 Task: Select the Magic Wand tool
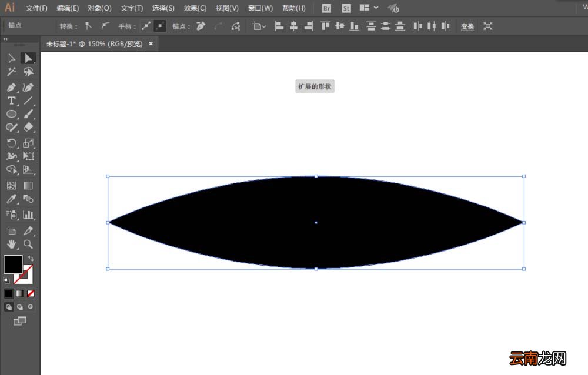(x=12, y=72)
